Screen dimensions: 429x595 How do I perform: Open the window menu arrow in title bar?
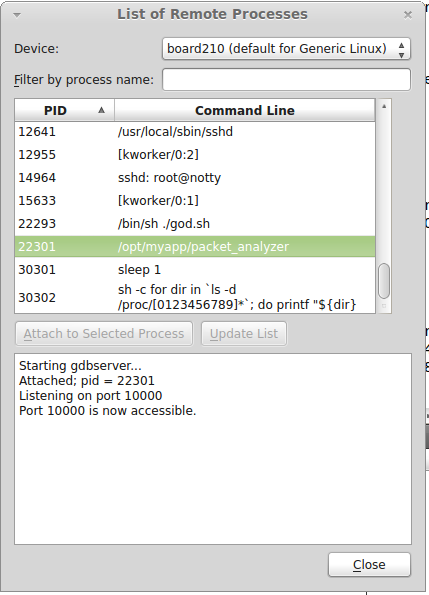17,15
